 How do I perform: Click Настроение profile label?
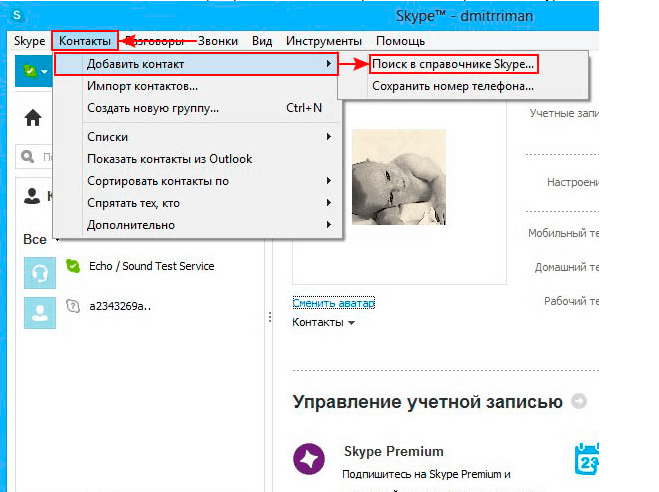[x=573, y=182]
